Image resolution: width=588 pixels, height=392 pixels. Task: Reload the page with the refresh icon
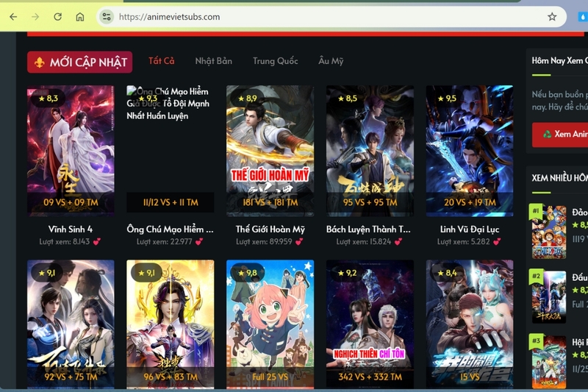point(58,17)
